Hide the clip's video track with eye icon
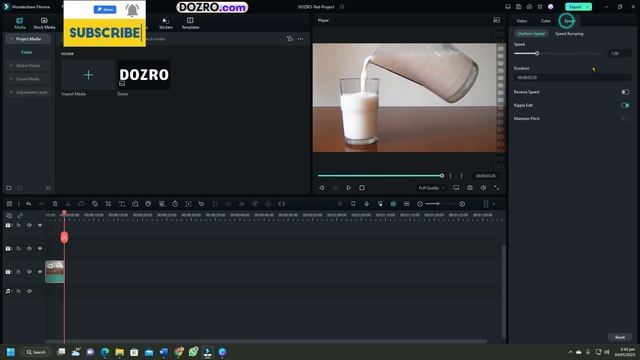Viewport: 640px width, 360px height. click(40, 271)
